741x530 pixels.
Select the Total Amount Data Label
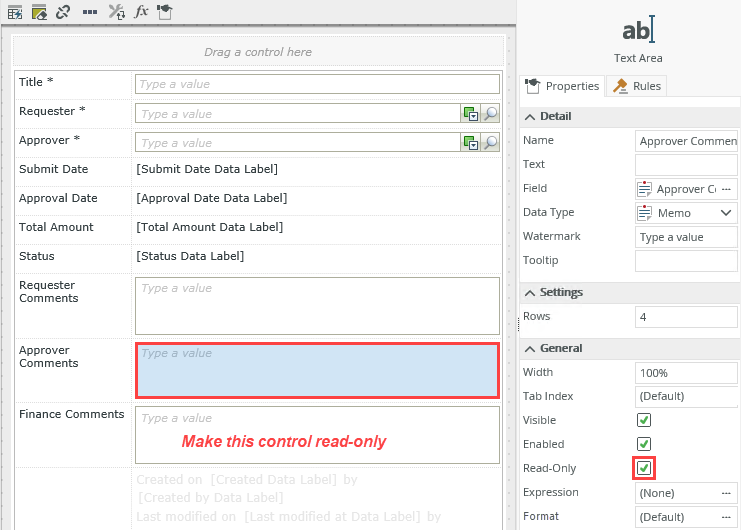coord(210,227)
